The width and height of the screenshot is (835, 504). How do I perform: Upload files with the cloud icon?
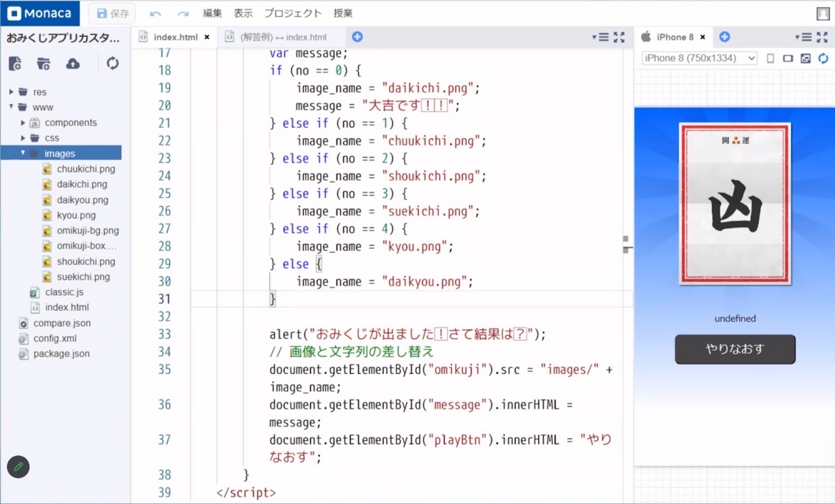(72, 64)
